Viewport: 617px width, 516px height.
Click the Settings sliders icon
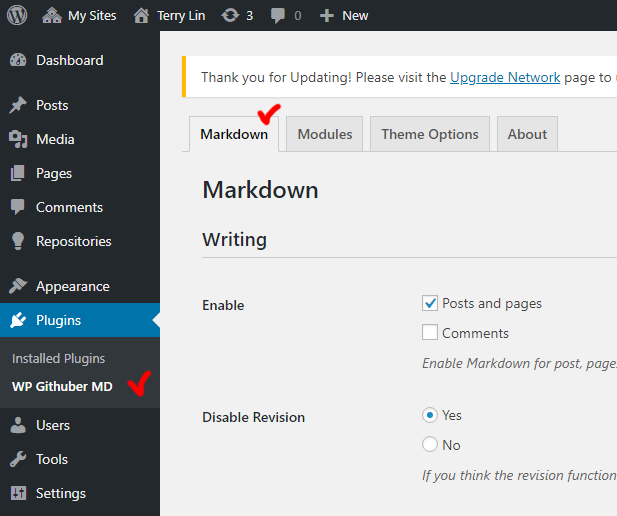(18, 493)
